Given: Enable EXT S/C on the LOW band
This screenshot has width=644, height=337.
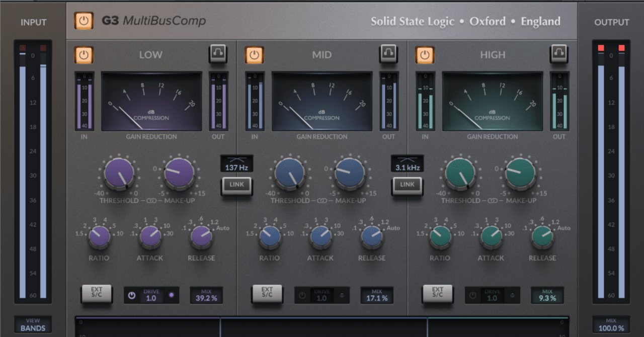Looking at the screenshot, I should (x=97, y=293).
